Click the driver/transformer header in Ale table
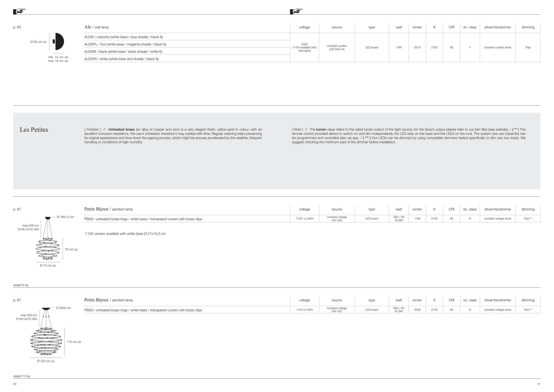 pos(497,27)
